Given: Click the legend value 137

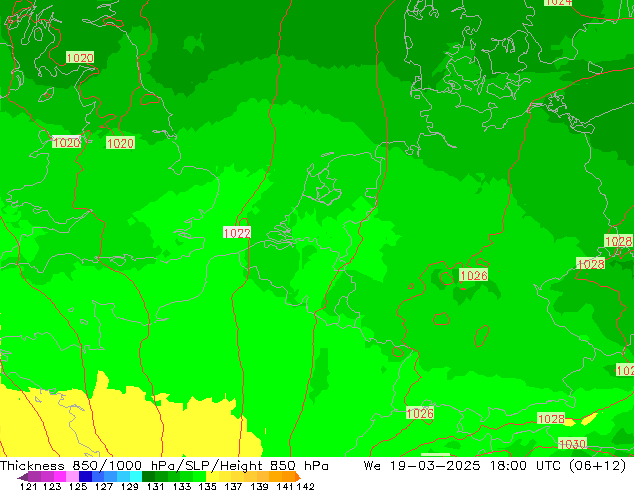Looking at the screenshot, I should 233,486.
